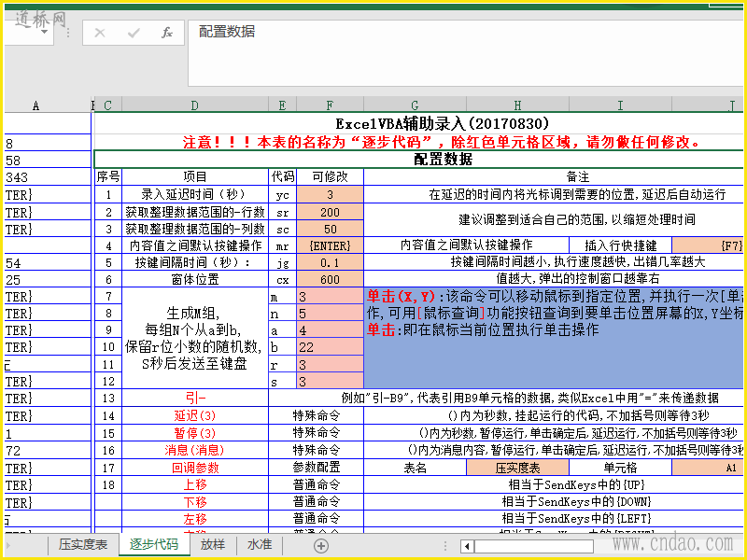Click the cell describing SendKeys {LEFT}
Screen dimensions: 747x560
[554, 519]
